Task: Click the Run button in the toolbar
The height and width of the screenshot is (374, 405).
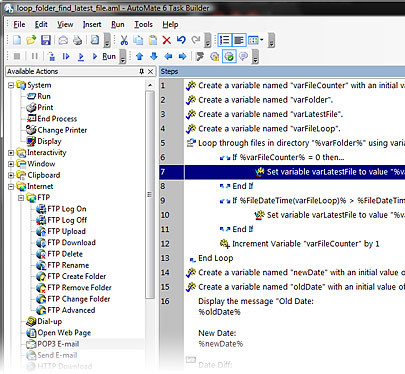Action: (x=104, y=56)
